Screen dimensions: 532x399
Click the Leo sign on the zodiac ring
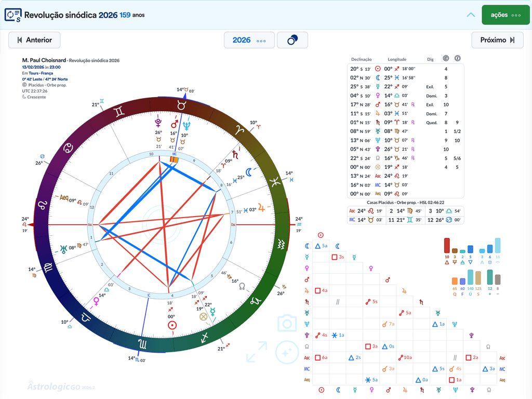coord(43,205)
